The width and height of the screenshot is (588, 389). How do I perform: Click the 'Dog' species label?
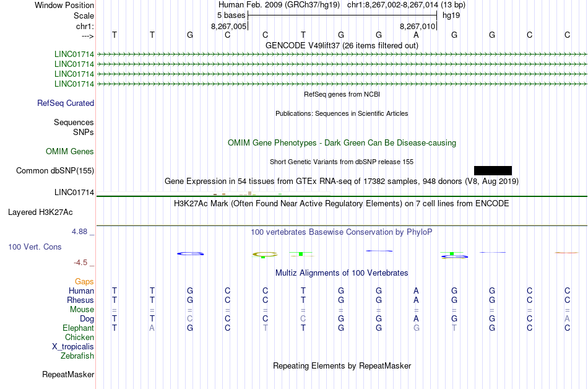click(87, 319)
